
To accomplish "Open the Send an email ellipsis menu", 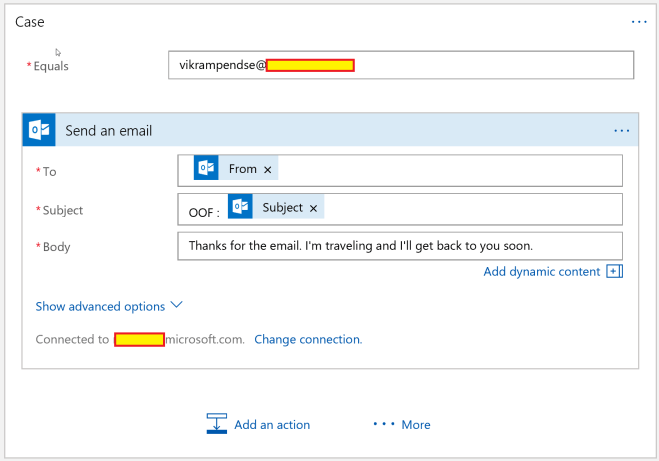I will [x=621, y=131].
